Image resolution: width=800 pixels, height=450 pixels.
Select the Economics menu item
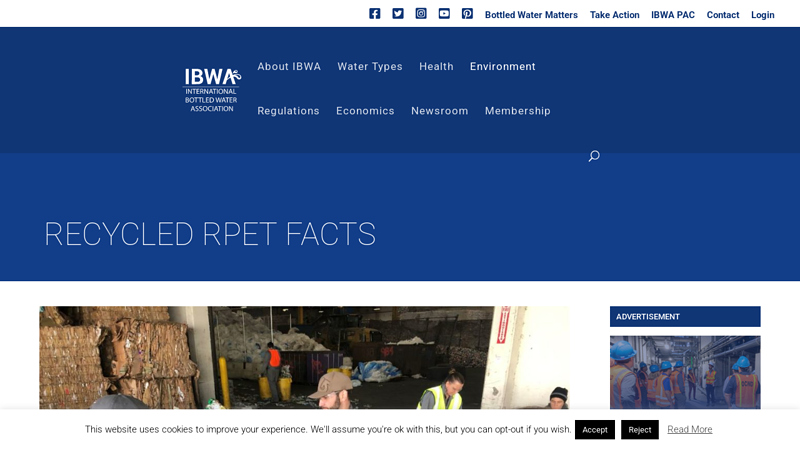tap(365, 111)
